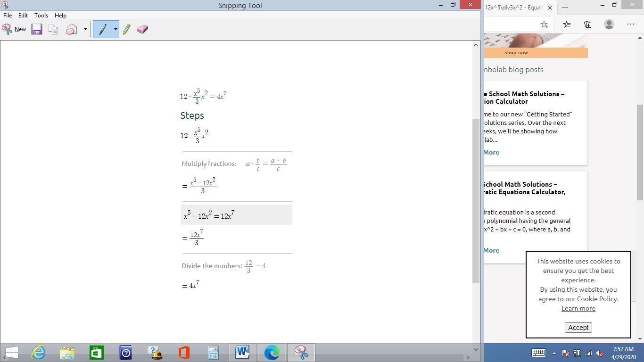Open the touch keyboard from system tray
Image resolution: width=644 pixels, height=362 pixels.
click(538, 353)
